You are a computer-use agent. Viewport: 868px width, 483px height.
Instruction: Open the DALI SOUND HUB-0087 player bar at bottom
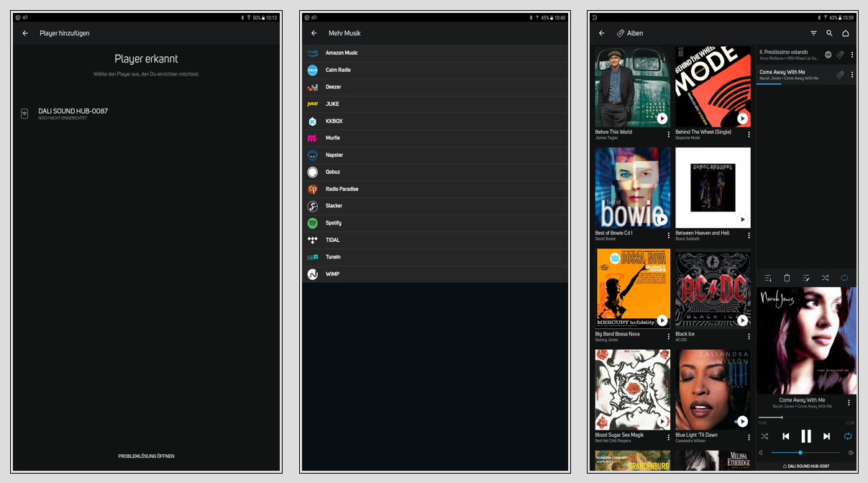tap(806, 466)
